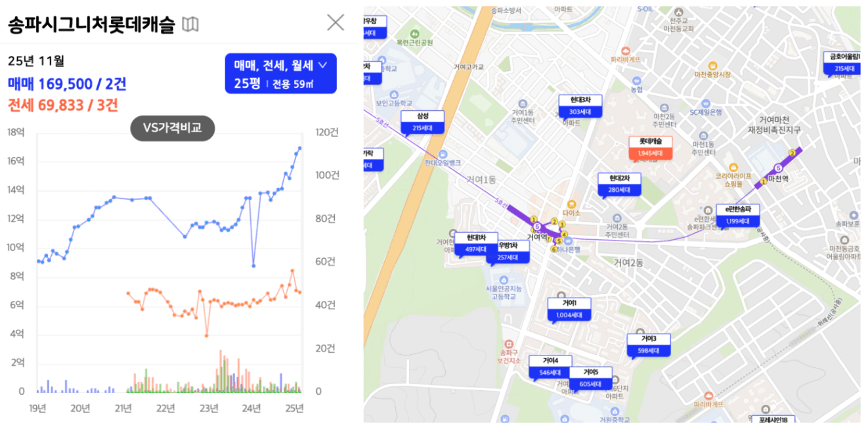The height and width of the screenshot is (429, 868).
Task: Click the 마천1동 주민센터 icon
Action: coord(704,135)
